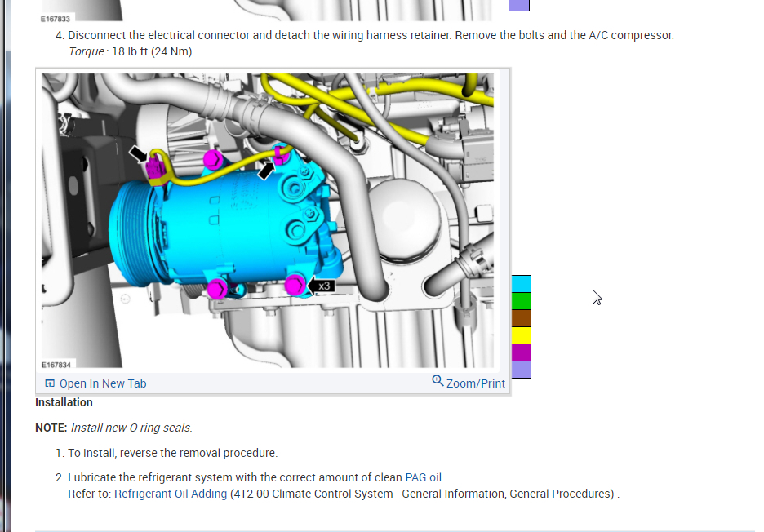Select the magenta color swatch
Screen dimensions: 764x532
[x=521, y=352]
